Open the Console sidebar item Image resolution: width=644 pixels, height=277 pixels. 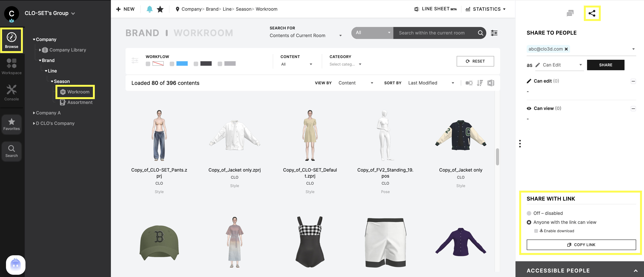[11, 93]
